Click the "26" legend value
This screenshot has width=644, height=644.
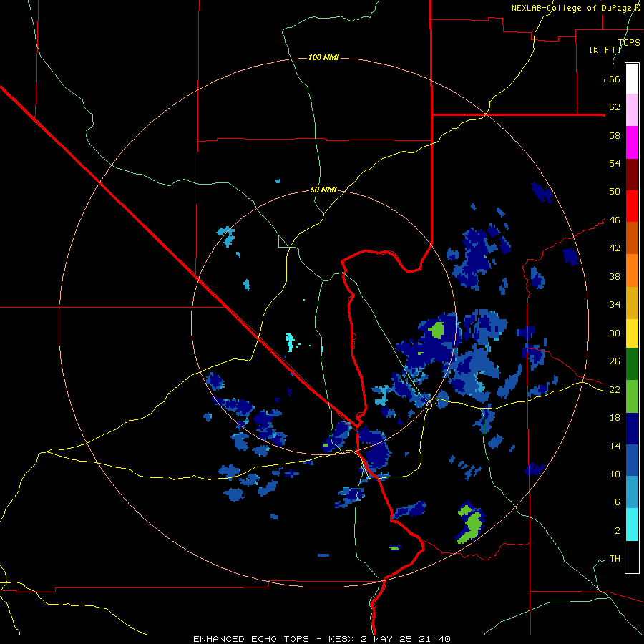point(615,361)
